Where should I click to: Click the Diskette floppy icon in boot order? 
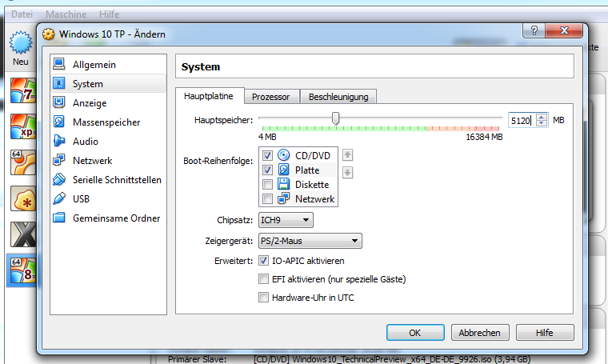pos(284,184)
